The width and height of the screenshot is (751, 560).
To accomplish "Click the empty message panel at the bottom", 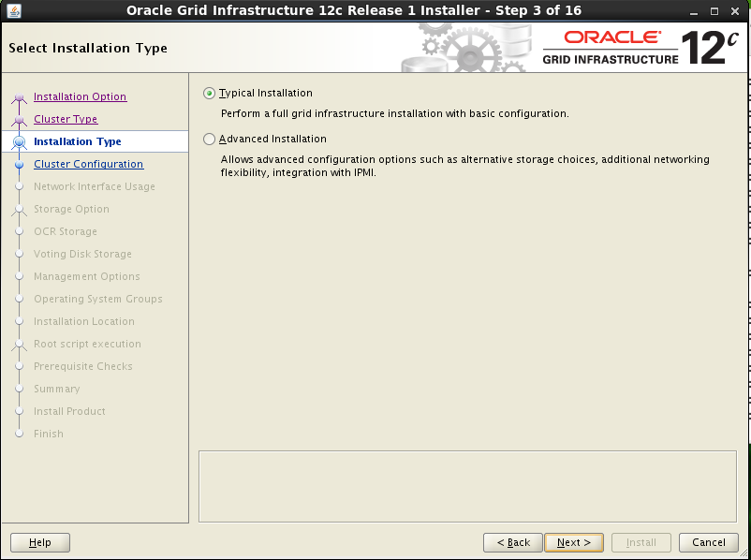I will 467,485.
